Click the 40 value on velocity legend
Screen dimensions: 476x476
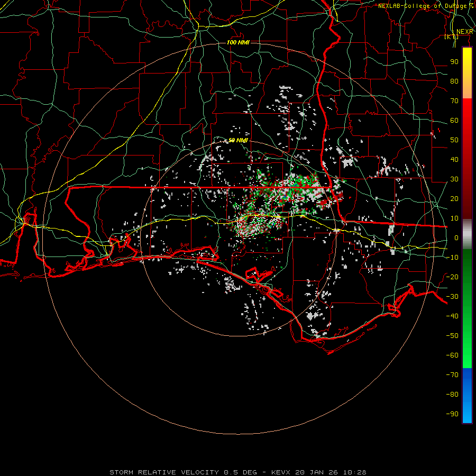[x=454, y=159]
